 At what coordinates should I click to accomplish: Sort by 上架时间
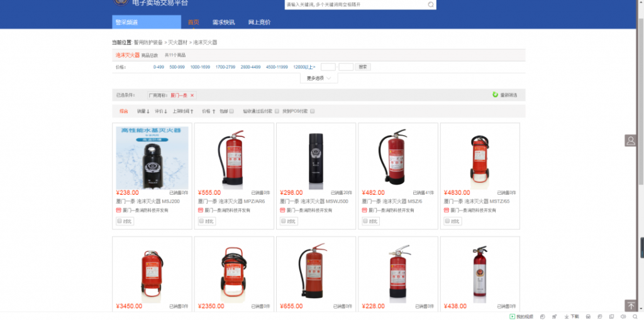pyautogui.click(x=183, y=111)
